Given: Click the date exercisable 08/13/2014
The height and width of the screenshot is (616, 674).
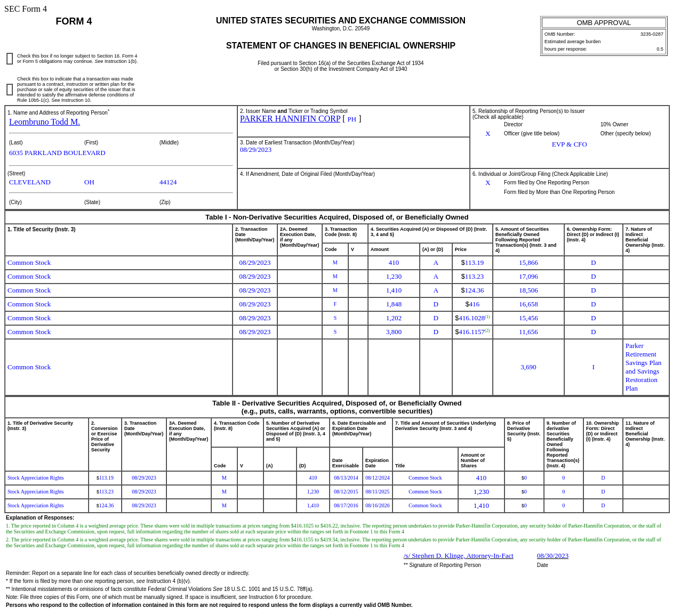Looking at the screenshot, I should tap(346, 478).
